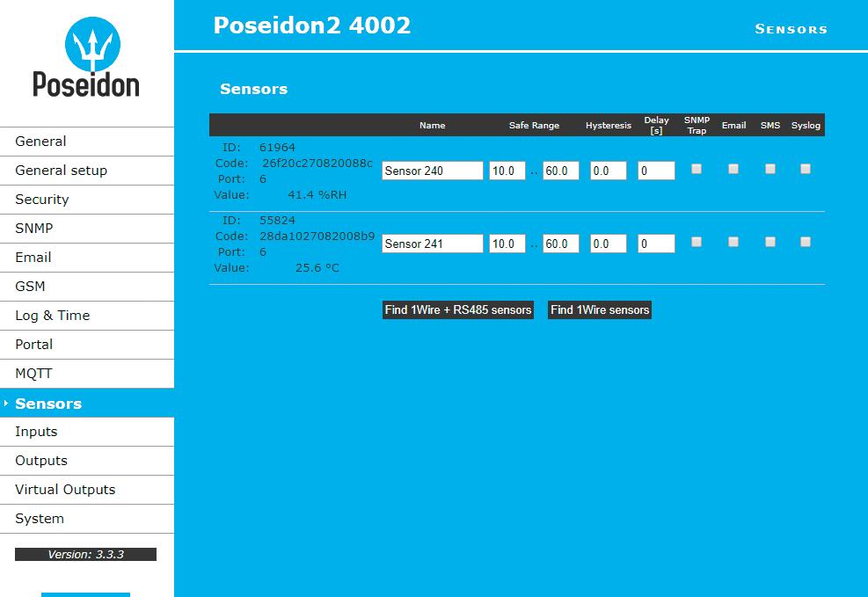The height and width of the screenshot is (597, 868).
Task: Click Find 1Wire sensors button
Action: pos(600,309)
